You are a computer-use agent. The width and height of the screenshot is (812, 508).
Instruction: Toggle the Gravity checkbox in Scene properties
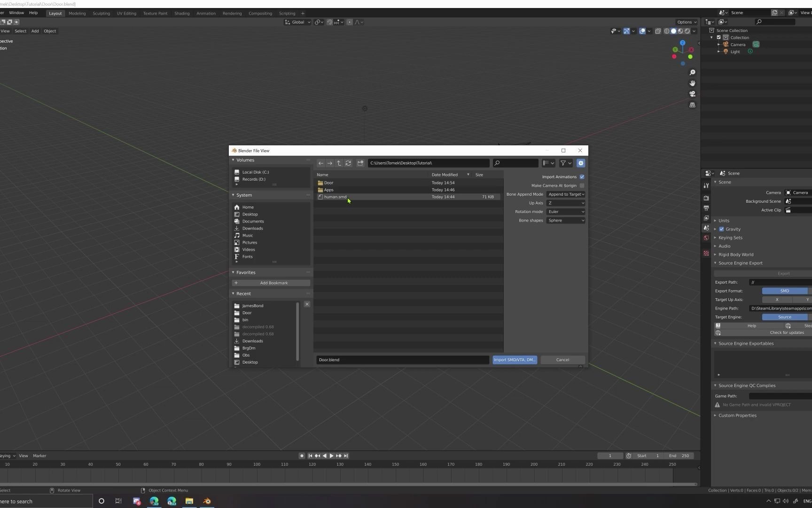click(x=722, y=229)
